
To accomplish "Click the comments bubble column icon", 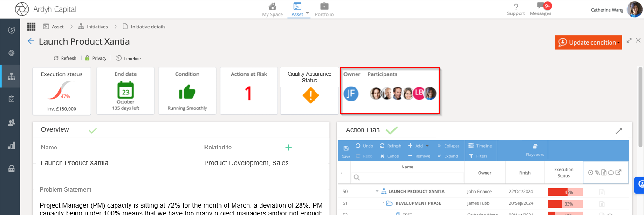I will (x=610, y=173).
